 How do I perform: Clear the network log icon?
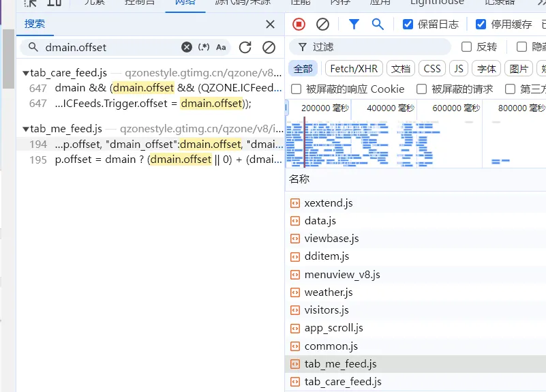click(x=323, y=25)
